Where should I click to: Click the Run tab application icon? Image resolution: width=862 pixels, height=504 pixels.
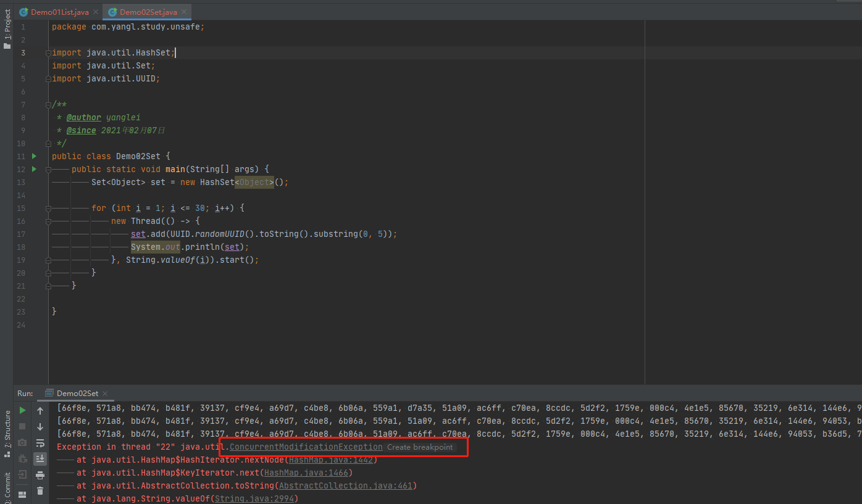(49, 393)
